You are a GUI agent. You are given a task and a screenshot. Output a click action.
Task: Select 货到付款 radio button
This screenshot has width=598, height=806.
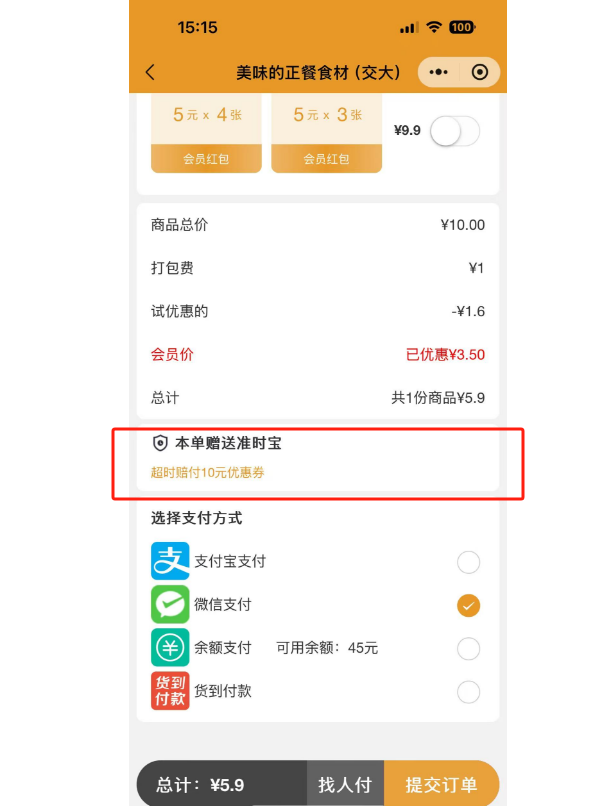pyautogui.click(x=468, y=692)
